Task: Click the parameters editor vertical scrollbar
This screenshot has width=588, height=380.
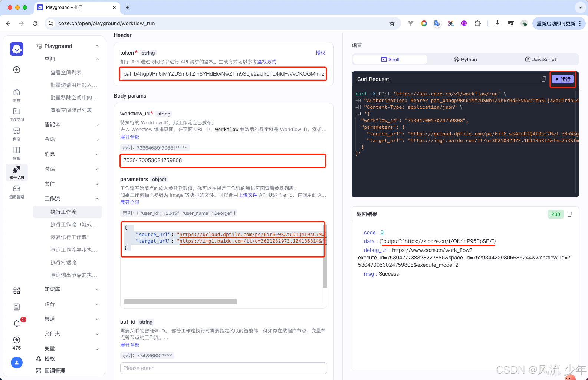Action: point(325,256)
